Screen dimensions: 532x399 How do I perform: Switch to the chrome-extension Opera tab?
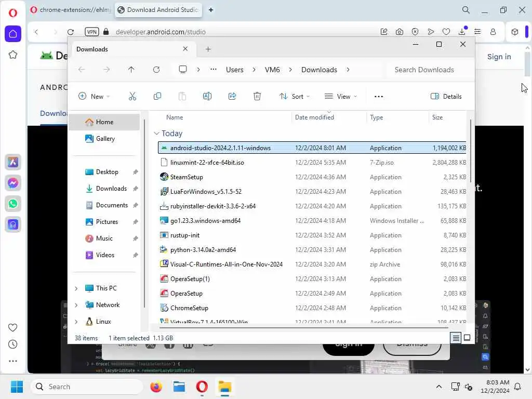(70, 10)
